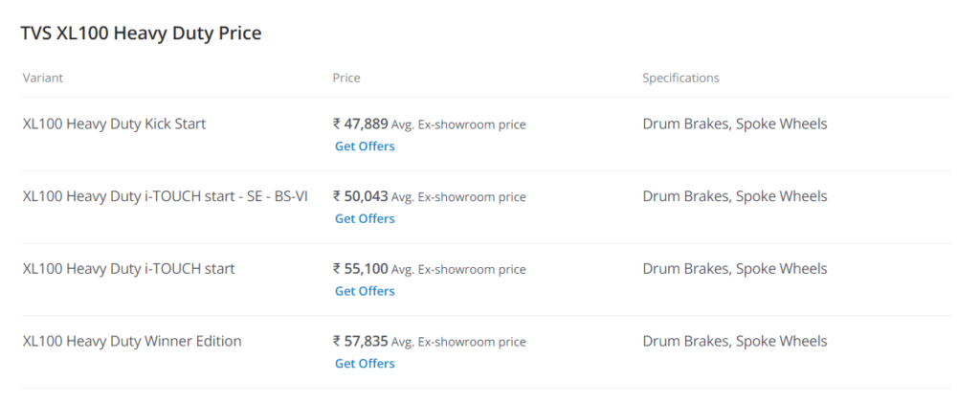The height and width of the screenshot is (404, 980).
Task: Click the Variant column header
Action: coord(42,79)
